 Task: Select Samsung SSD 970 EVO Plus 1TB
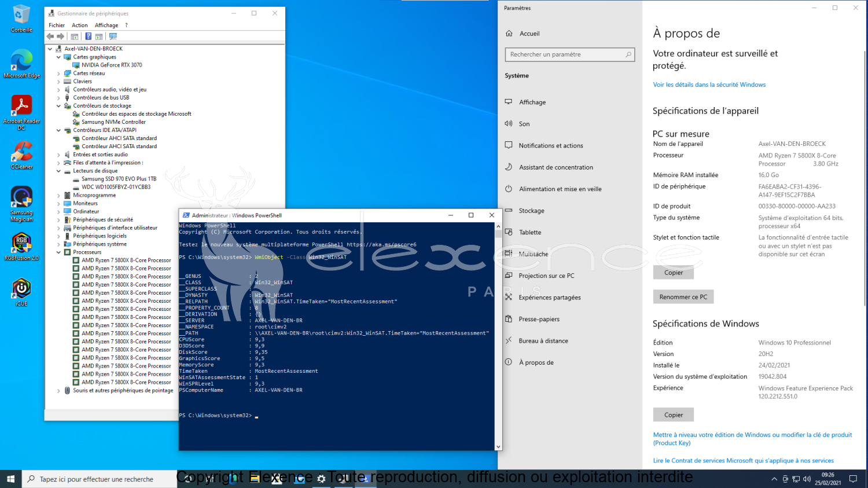119,179
